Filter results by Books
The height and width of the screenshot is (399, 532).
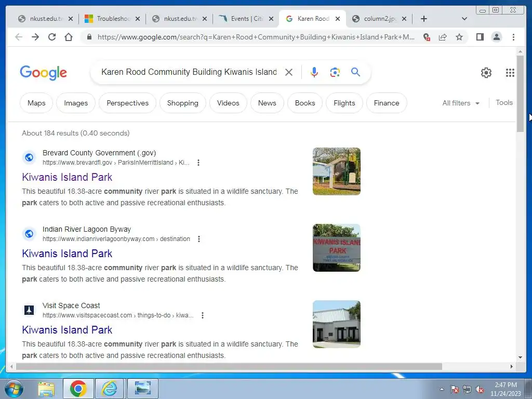[304, 103]
